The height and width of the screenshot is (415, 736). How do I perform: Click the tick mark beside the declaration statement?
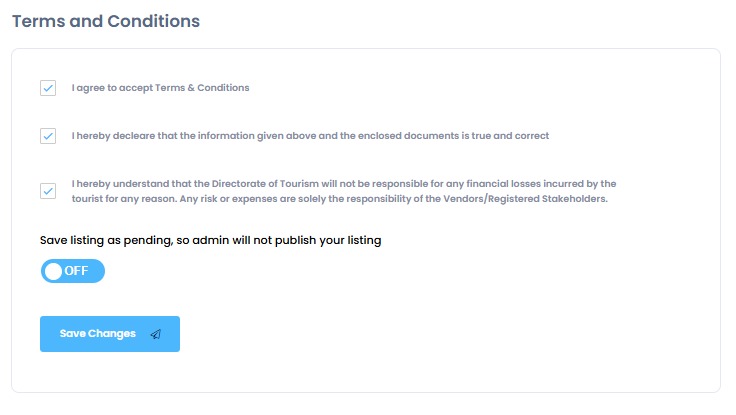48,136
